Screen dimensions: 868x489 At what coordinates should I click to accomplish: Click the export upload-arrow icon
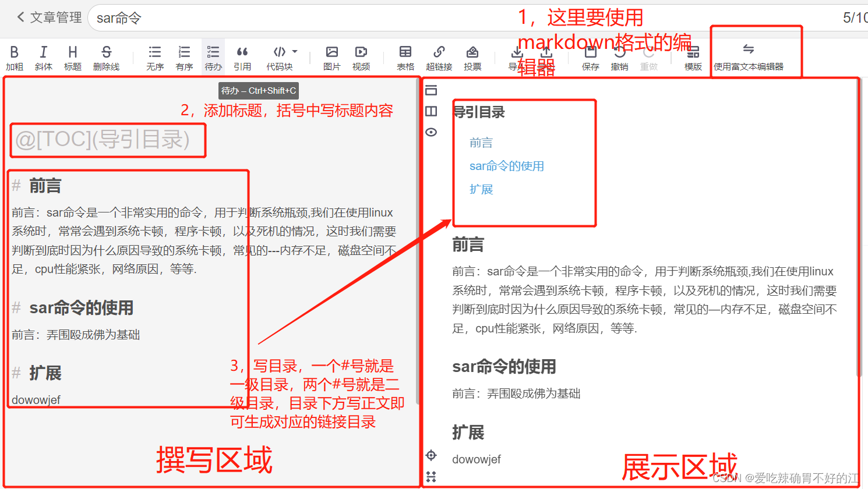click(546, 52)
